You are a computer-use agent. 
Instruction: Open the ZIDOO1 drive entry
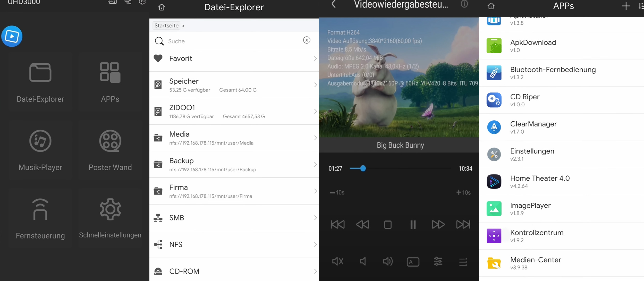coord(234,111)
